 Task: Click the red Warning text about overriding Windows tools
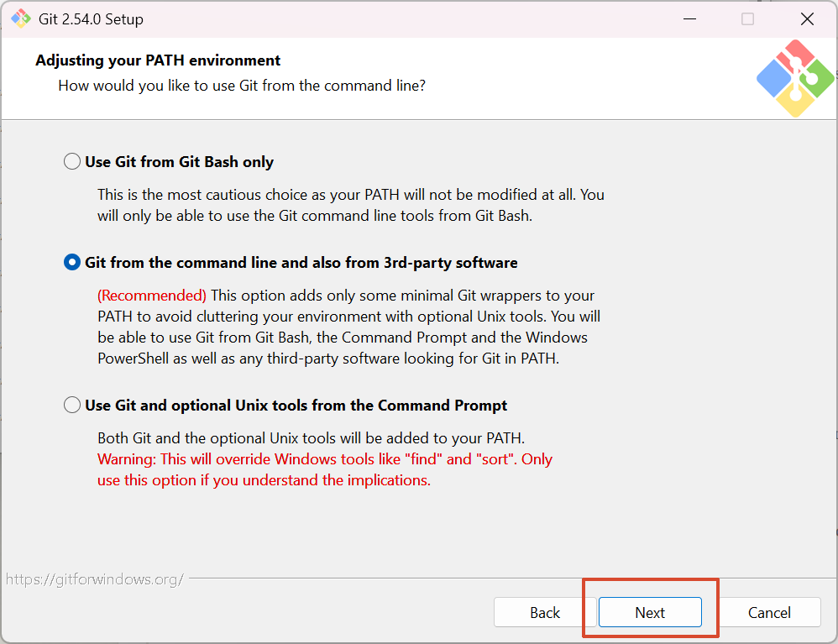point(324,459)
